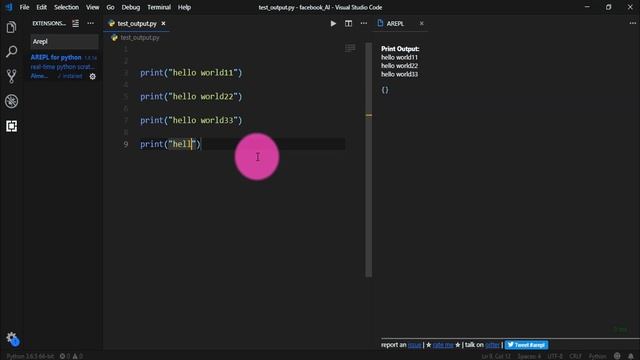640x360 pixels.
Task: Click the editor vertical scrollbar
Action: (369, 159)
